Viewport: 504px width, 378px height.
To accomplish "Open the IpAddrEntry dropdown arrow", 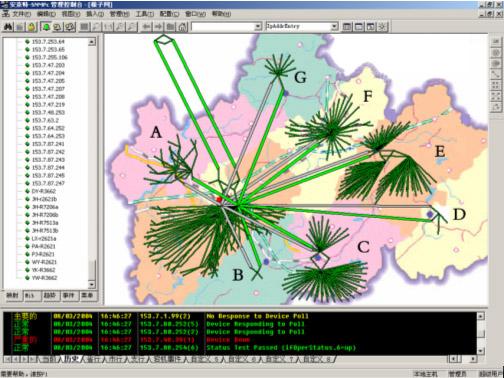I will point(334,26).
